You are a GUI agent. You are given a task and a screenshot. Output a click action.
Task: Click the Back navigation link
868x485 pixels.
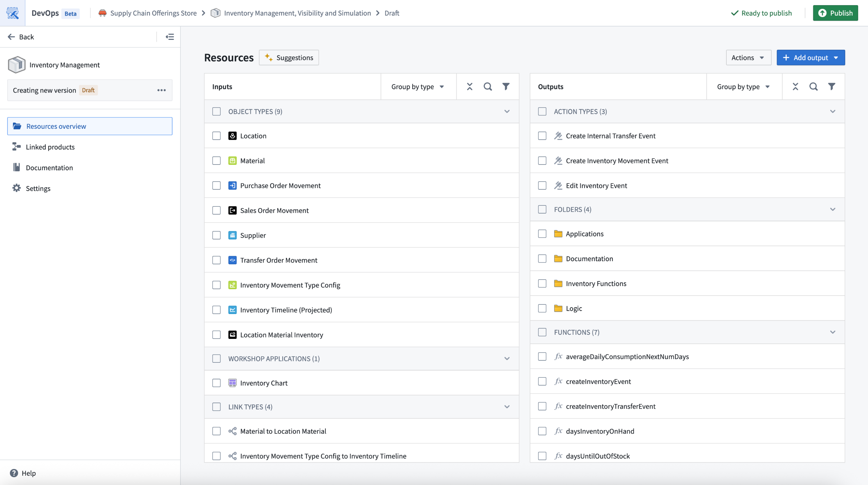21,36
